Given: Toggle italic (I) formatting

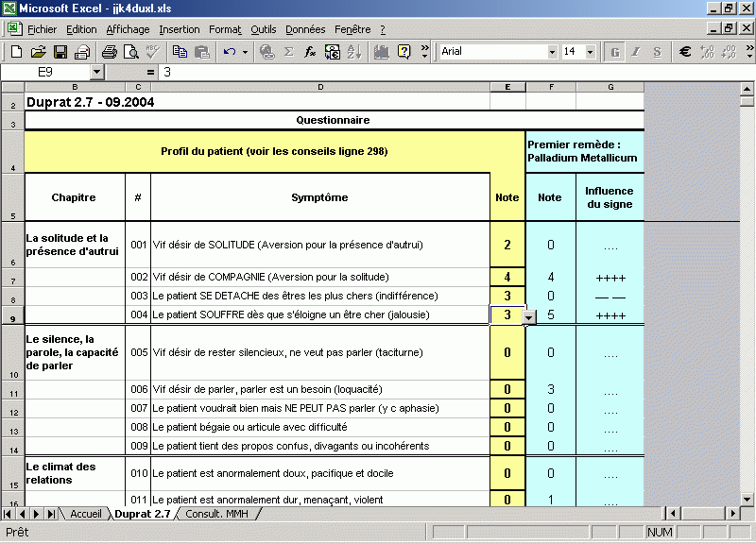Looking at the screenshot, I should coord(636,52).
